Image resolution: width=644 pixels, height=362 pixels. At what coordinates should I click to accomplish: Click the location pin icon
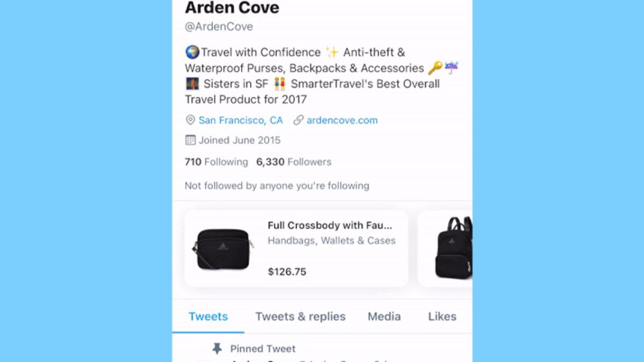click(x=190, y=120)
